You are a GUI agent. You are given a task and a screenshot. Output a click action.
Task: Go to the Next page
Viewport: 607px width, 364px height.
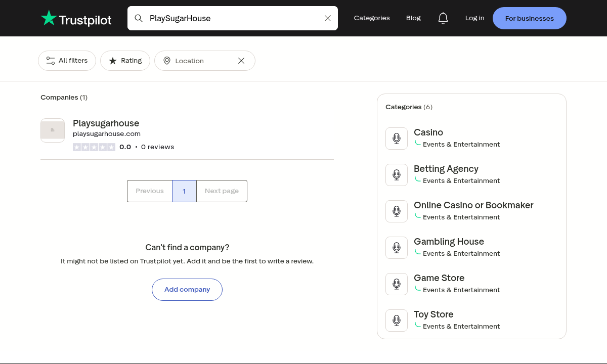tap(222, 191)
